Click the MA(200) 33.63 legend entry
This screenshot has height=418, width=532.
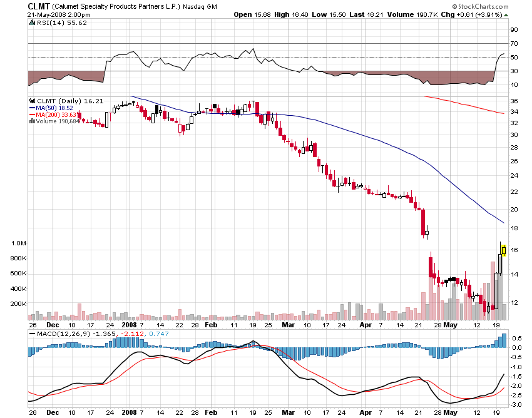click(56, 115)
